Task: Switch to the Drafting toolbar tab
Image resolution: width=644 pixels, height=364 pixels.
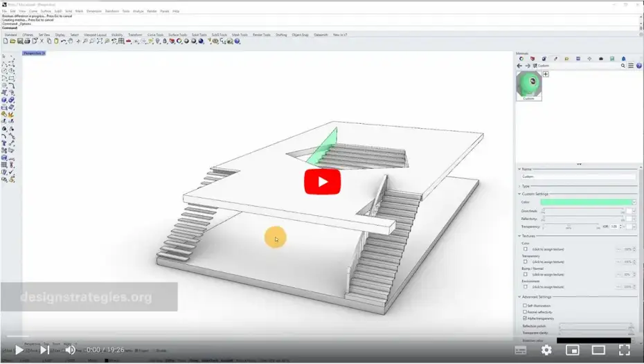Action: click(x=281, y=35)
